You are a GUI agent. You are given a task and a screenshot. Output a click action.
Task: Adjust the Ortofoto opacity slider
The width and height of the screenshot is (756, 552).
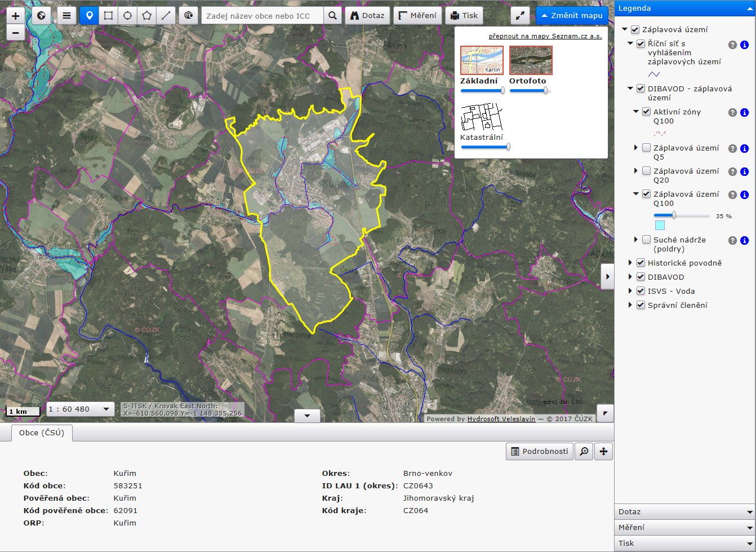[530, 90]
